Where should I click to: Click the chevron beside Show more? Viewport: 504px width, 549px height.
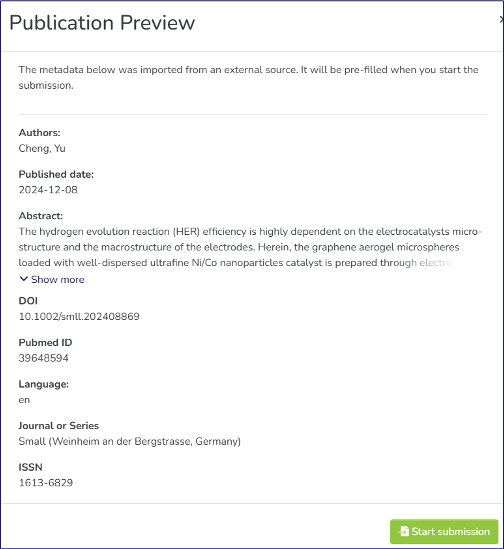pos(23,279)
